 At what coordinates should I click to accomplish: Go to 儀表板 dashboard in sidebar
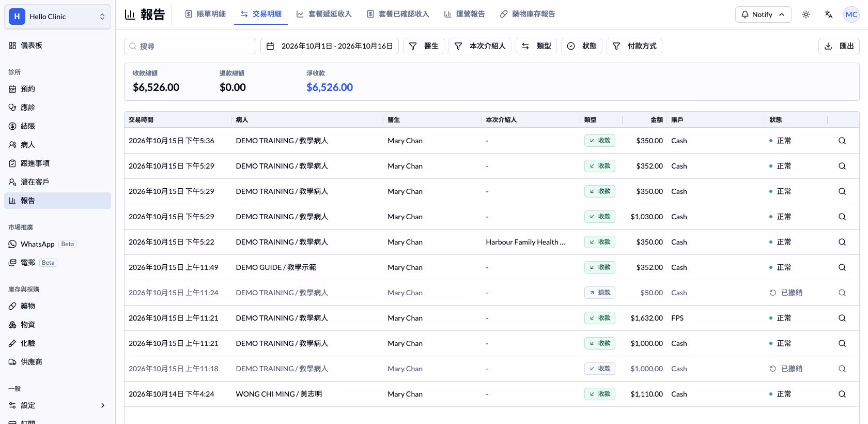(57, 46)
